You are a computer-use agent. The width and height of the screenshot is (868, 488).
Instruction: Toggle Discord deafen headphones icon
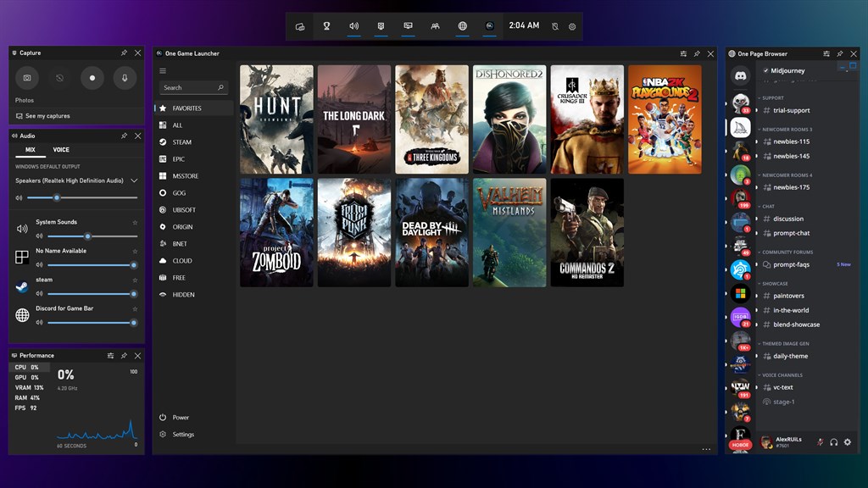(x=834, y=442)
